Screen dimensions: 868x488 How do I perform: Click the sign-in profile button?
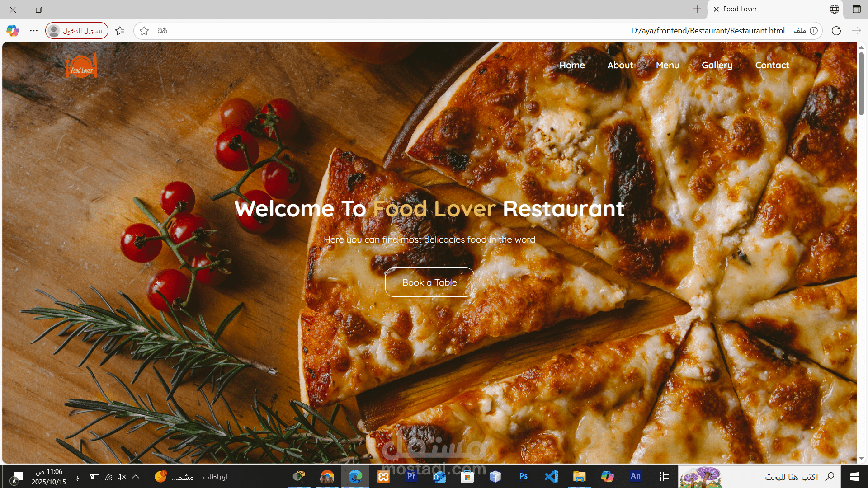pos(77,31)
